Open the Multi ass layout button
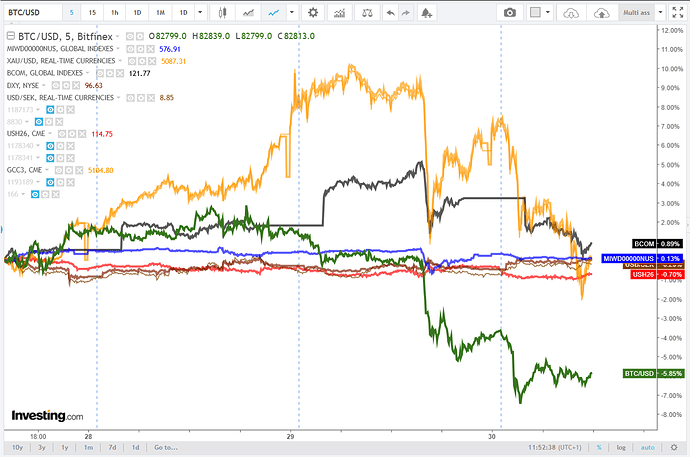Screen dimensions: 690x457 point(636,13)
